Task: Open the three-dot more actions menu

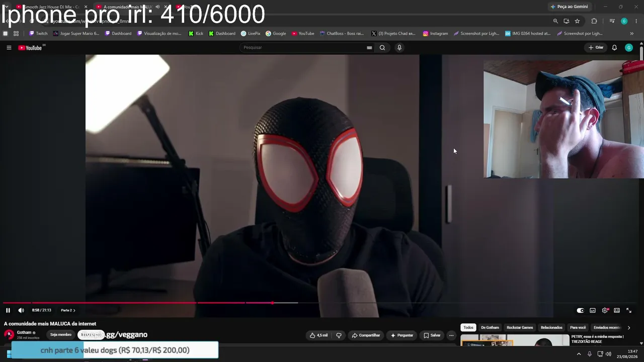Action: click(451, 335)
